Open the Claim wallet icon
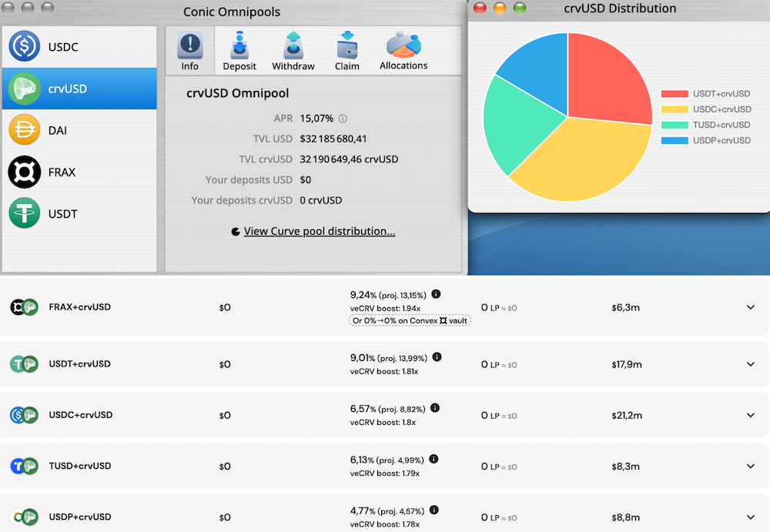Screen dimensions: 770x532 tap(347, 51)
